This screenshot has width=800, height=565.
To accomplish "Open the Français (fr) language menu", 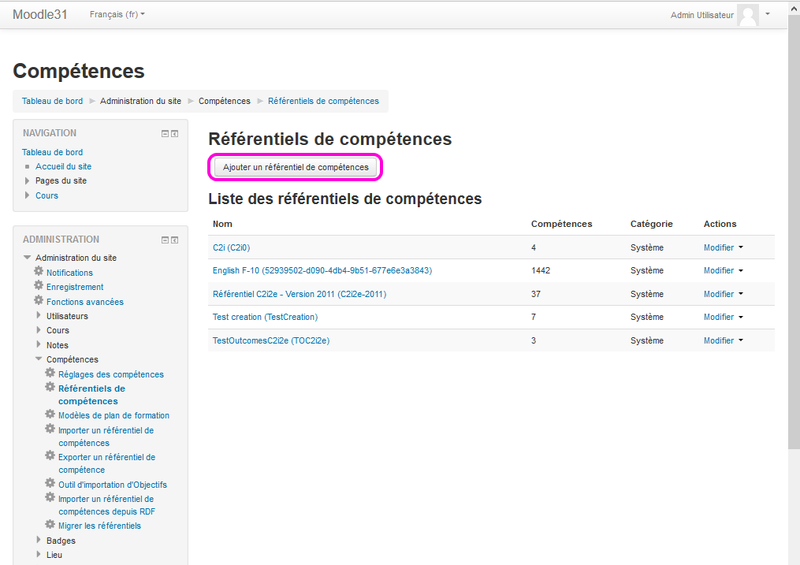I will point(117,15).
